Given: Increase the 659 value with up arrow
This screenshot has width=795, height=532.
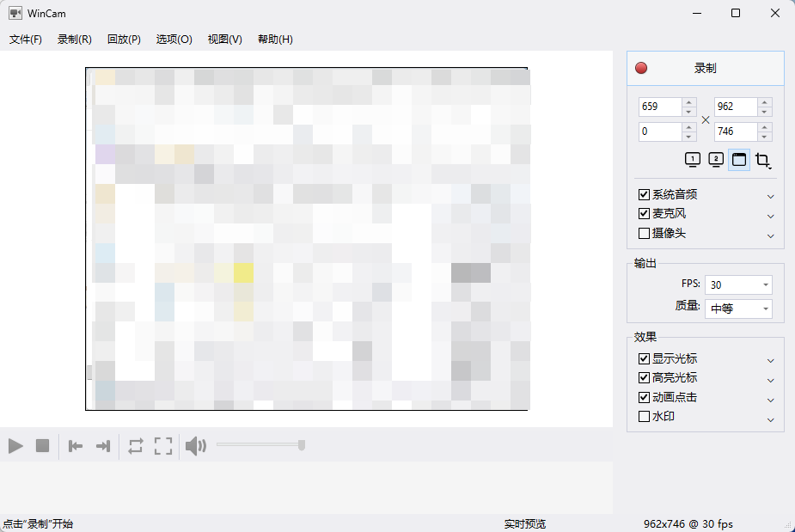Looking at the screenshot, I should tap(688, 102).
